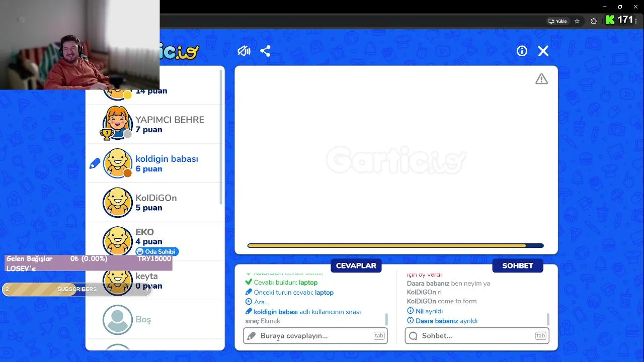Open the room info icon
Screen dimensions: 644x362
tap(522, 51)
